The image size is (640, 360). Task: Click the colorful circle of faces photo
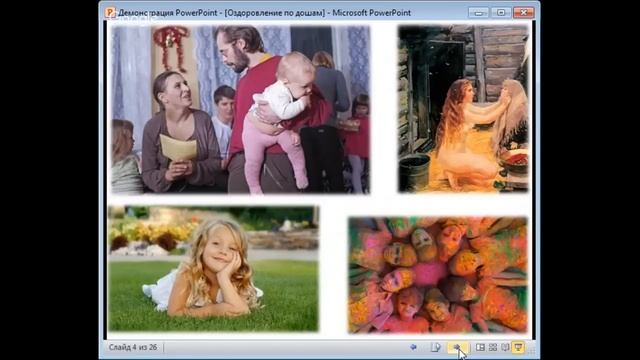pyautogui.click(x=438, y=275)
